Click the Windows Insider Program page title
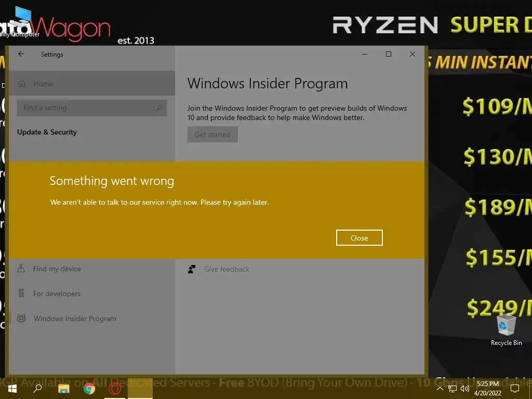 (x=268, y=84)
